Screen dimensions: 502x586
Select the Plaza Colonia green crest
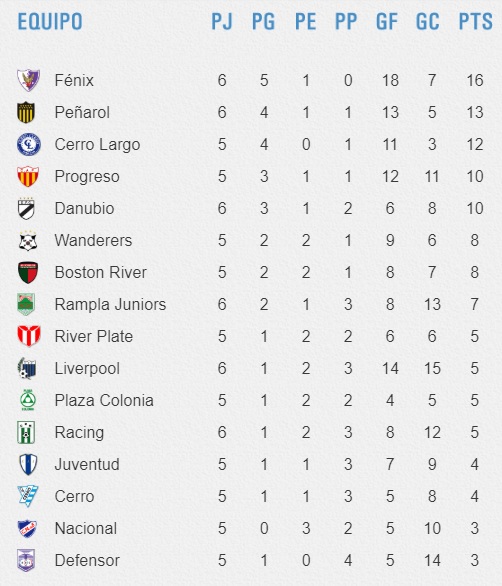tap(28, 400)
